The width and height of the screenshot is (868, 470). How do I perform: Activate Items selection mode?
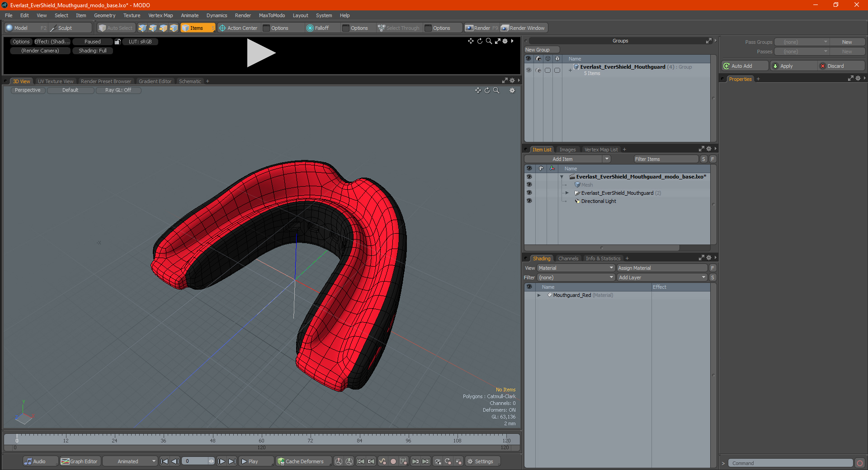click(198, 28)
